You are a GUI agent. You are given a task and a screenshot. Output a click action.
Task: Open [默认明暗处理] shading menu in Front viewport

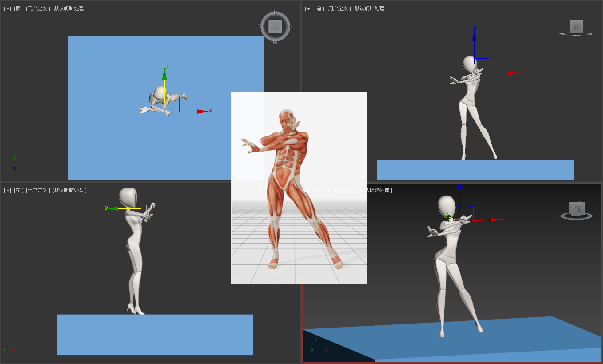click(371, 8)
